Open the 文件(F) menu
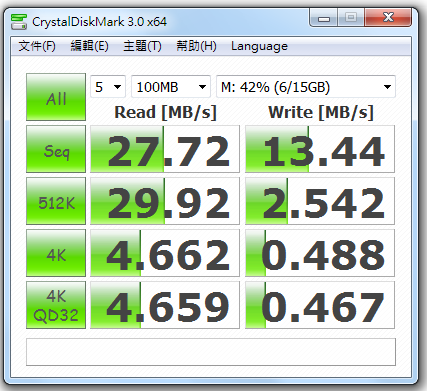This screenshot has width=427, height=391. pos(37,46)
